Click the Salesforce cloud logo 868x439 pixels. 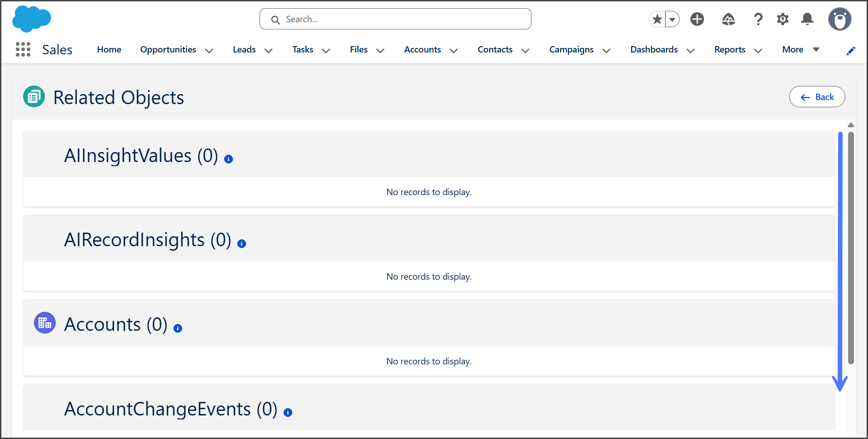[x=31, y=19]
